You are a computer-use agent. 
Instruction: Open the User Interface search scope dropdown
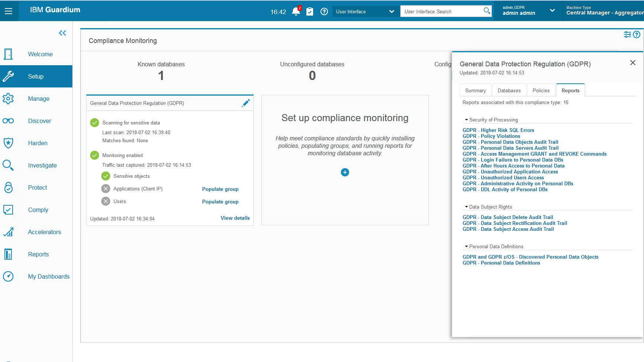[x=392, y=11]
